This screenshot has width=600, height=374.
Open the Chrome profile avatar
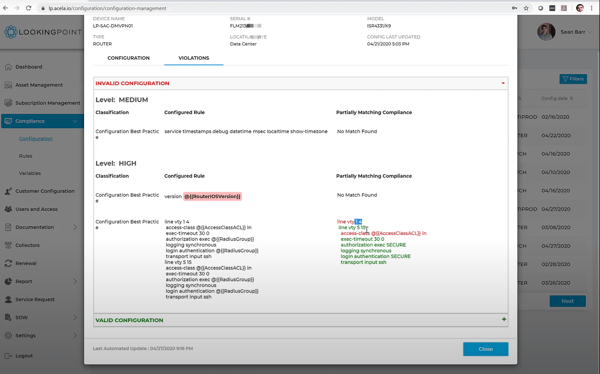(x=580, y=8)
